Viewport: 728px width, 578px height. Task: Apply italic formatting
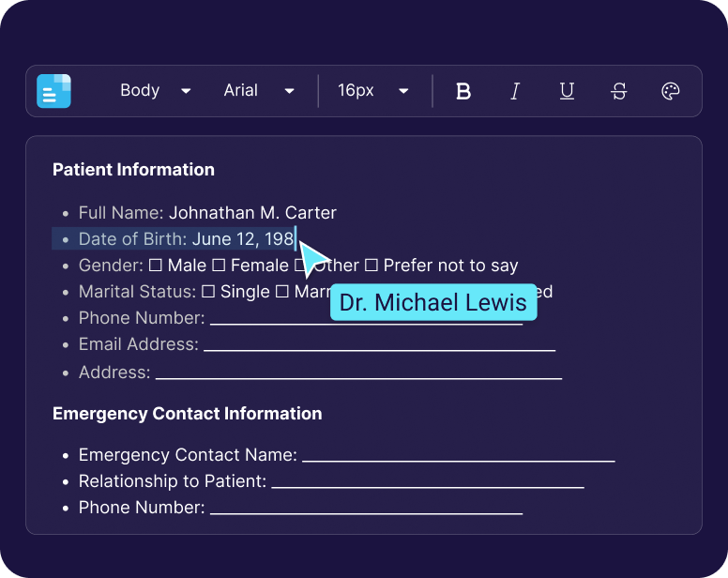514,91
